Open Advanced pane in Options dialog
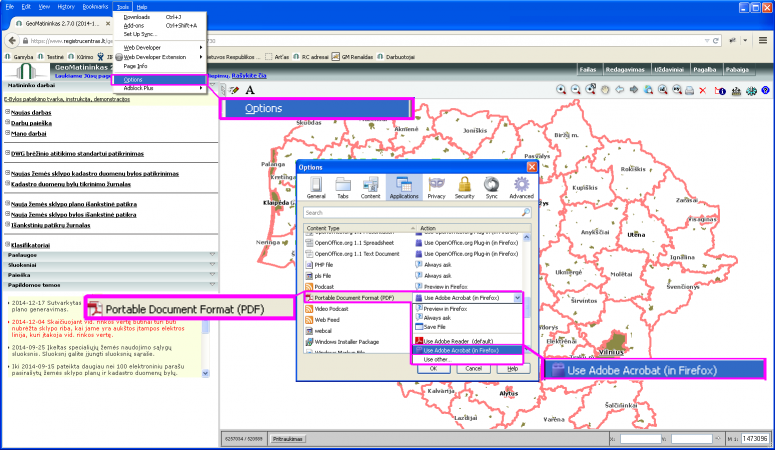 [x=521, y=187]
